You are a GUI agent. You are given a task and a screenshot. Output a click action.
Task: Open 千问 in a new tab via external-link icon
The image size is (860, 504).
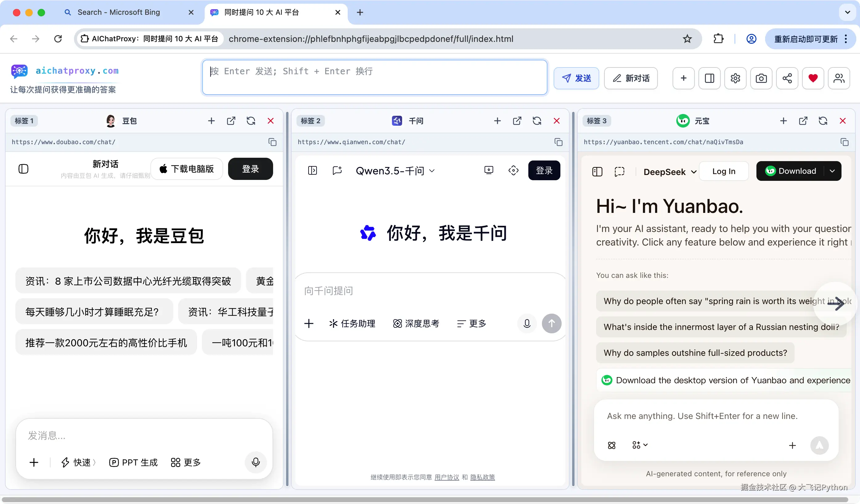click(x=517, y=121)
